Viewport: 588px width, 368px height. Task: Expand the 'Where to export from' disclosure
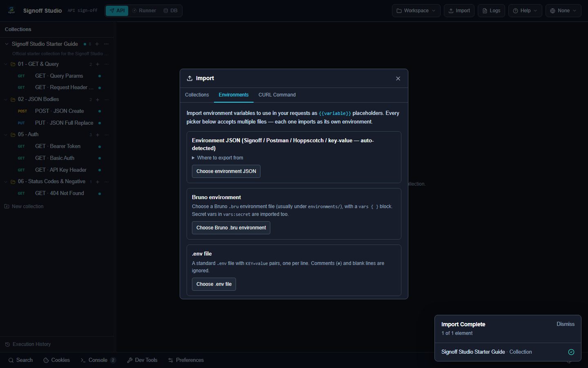218,158
